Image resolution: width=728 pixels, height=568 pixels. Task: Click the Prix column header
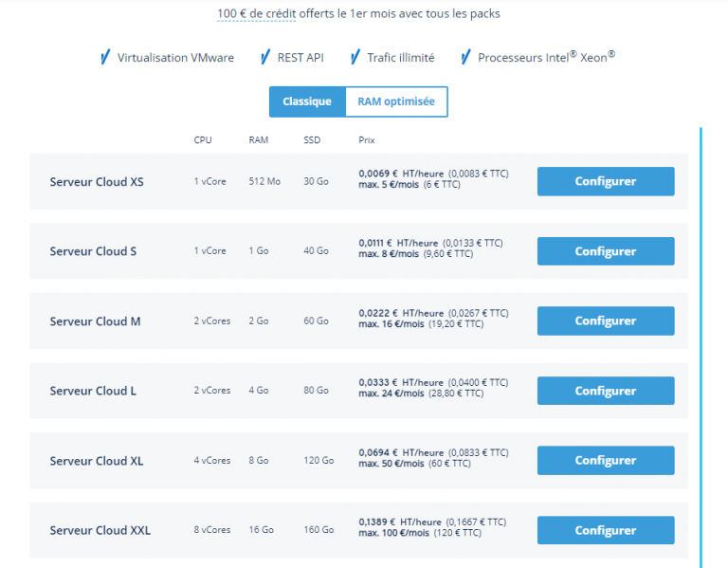click(x=367, y=140)
